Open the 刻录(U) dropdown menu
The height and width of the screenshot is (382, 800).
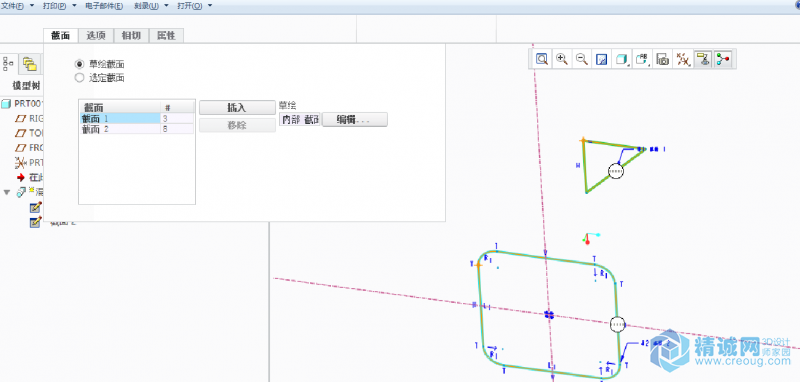pyautogui.click(x=151, y=6)
